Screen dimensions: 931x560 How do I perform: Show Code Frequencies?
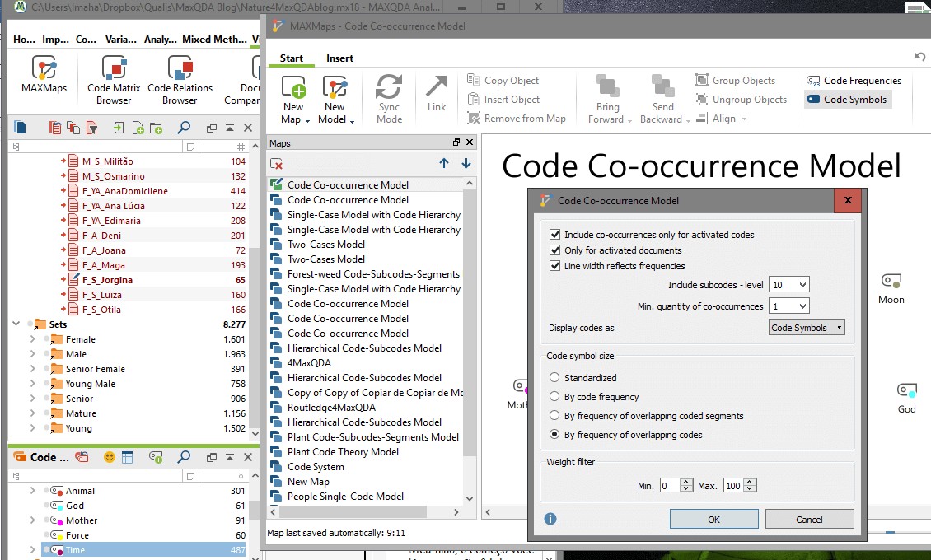click(x=854, y=80)
